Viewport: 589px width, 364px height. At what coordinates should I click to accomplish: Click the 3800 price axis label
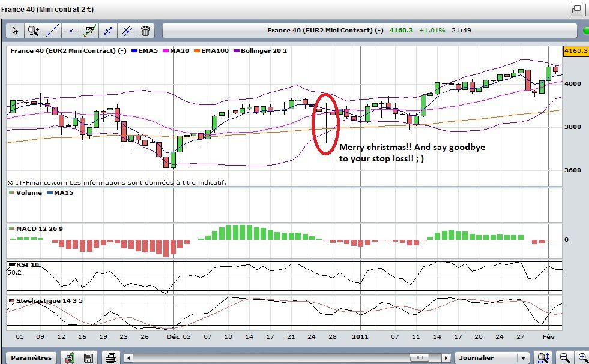(x=573, y=127)
